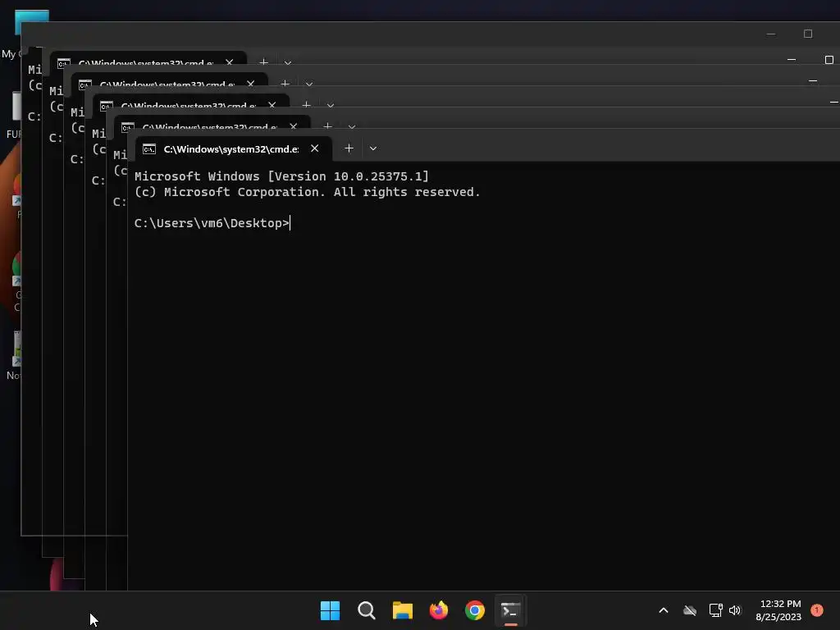
Task: Close the tab of the fourth terminal window from the front
Action: (x=250, y=84)
